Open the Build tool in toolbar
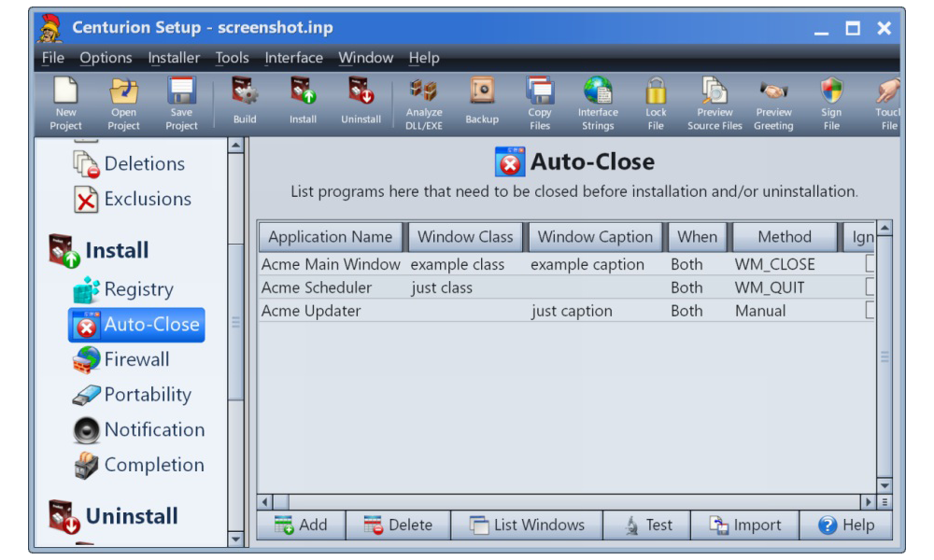Screen dimensions: 934x560 [245, 103]
